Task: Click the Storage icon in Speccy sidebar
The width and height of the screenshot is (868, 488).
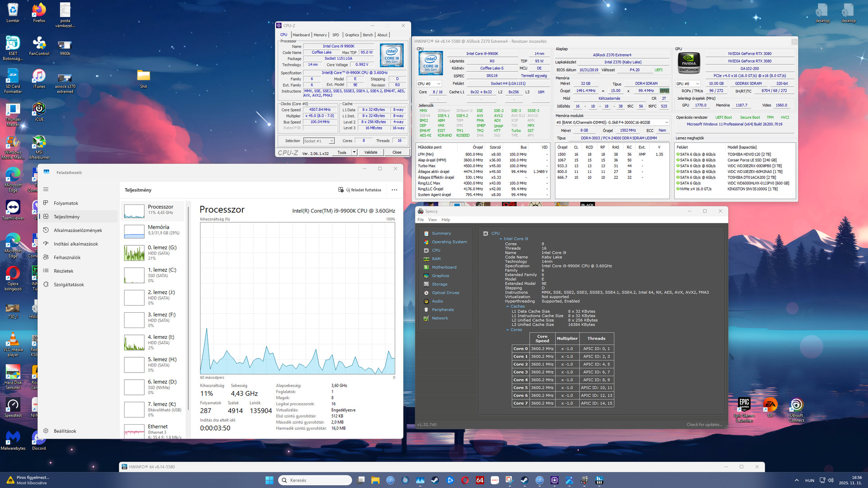Action: (x=426, y=284)
